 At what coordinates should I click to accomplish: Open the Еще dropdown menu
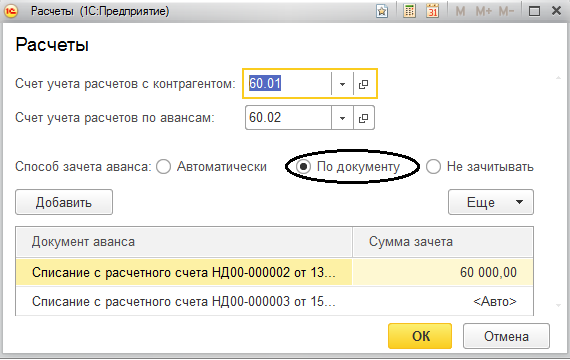coord(491,202)
